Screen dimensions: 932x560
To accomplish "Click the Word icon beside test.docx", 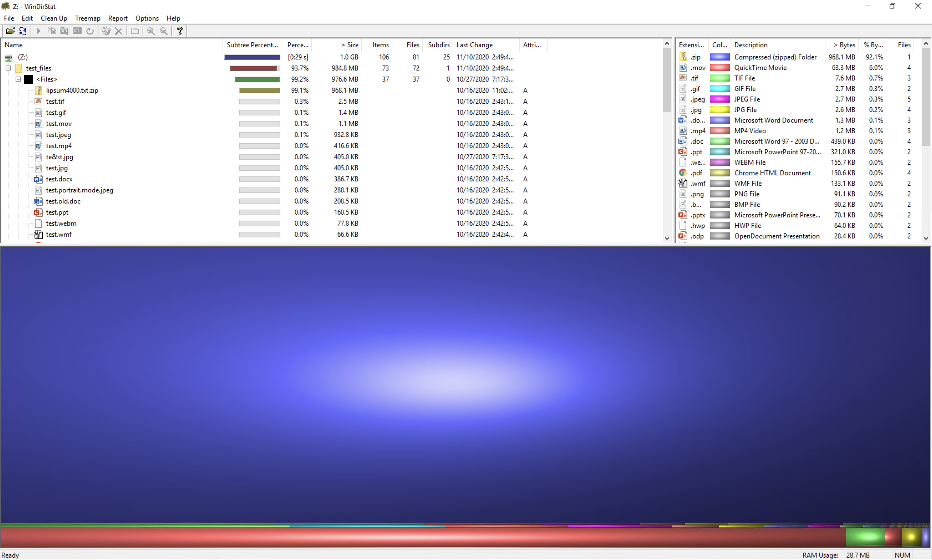I will tap(38, 179).
